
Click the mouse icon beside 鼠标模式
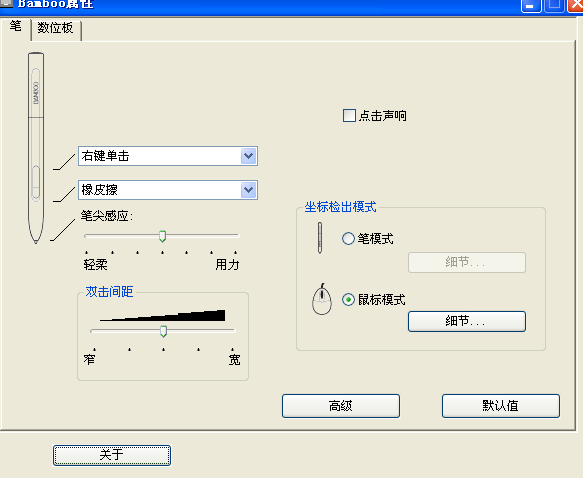(322, 299)
